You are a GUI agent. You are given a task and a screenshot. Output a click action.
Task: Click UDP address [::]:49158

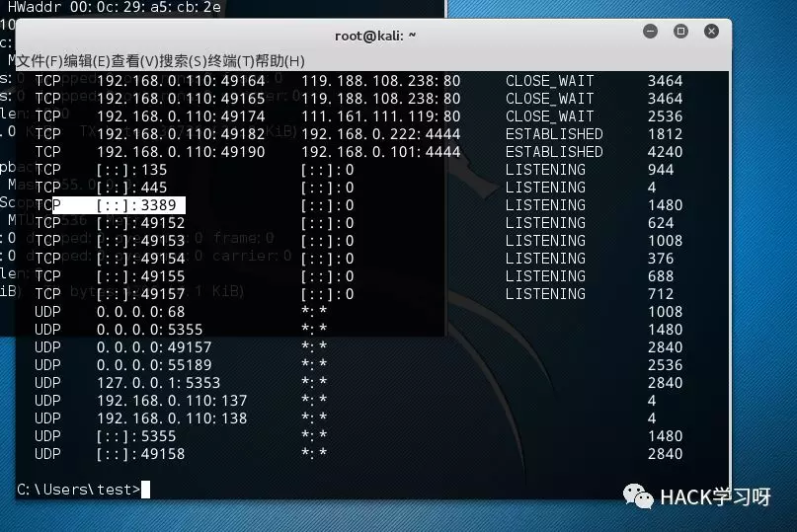coord(141,454)
